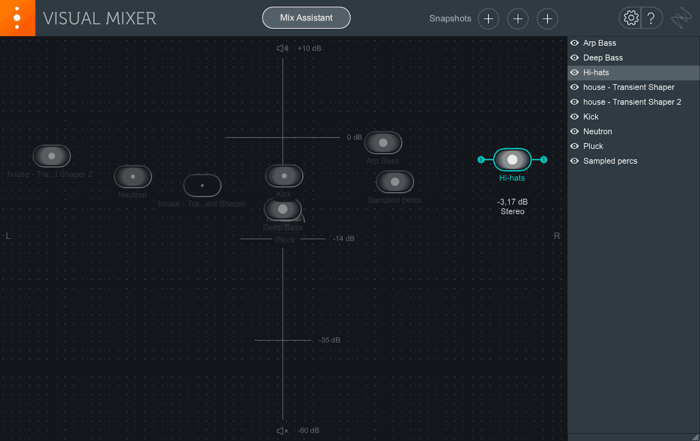The image size is (700, 441).
Task: Open help with the question mark
Action: (x=651, y=18)
